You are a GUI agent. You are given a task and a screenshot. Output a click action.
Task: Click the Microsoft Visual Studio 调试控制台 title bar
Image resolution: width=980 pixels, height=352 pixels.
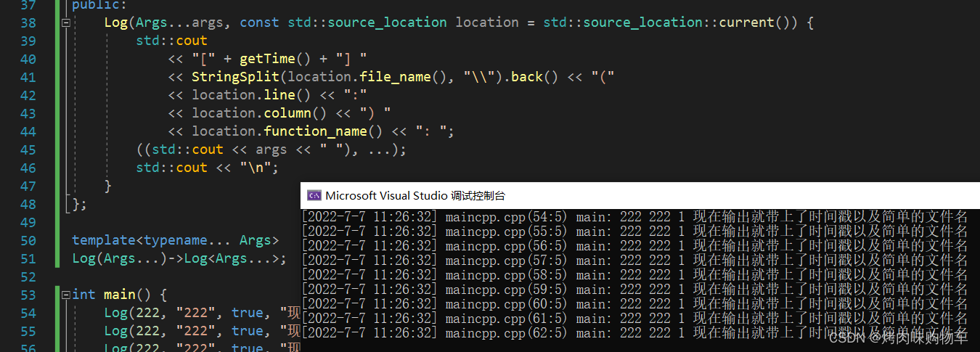pyautogui.click(x=640, y=195)
